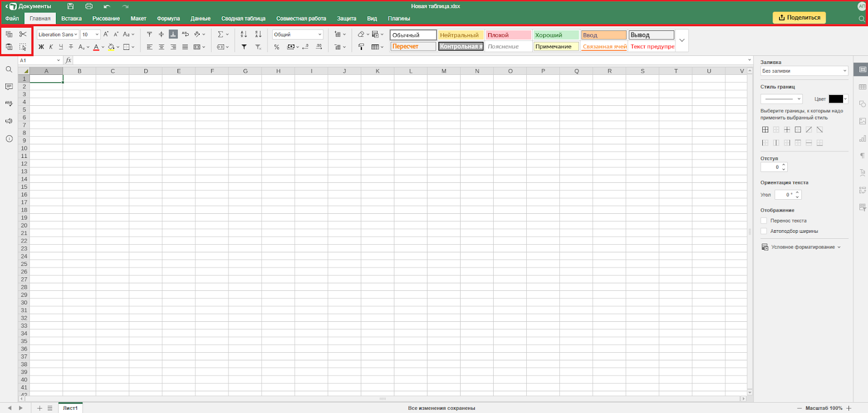Click the Select All icon
868x413 pixels.
pyautogui.click(x=23, y=47)
